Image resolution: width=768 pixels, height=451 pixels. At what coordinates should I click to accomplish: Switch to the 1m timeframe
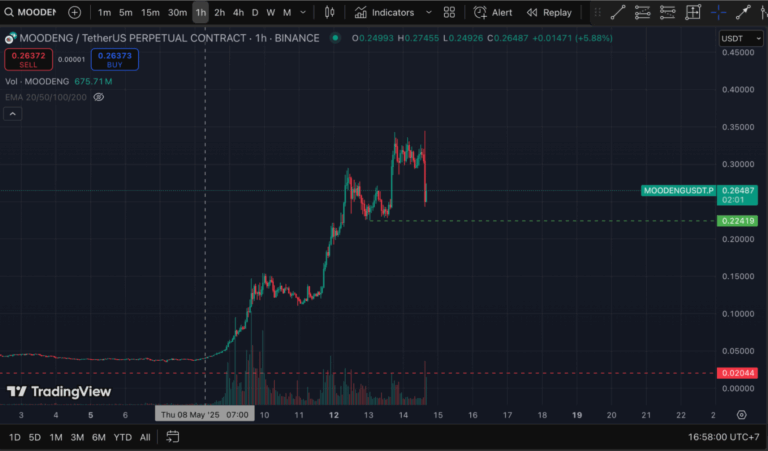click(x=104, y=13)
